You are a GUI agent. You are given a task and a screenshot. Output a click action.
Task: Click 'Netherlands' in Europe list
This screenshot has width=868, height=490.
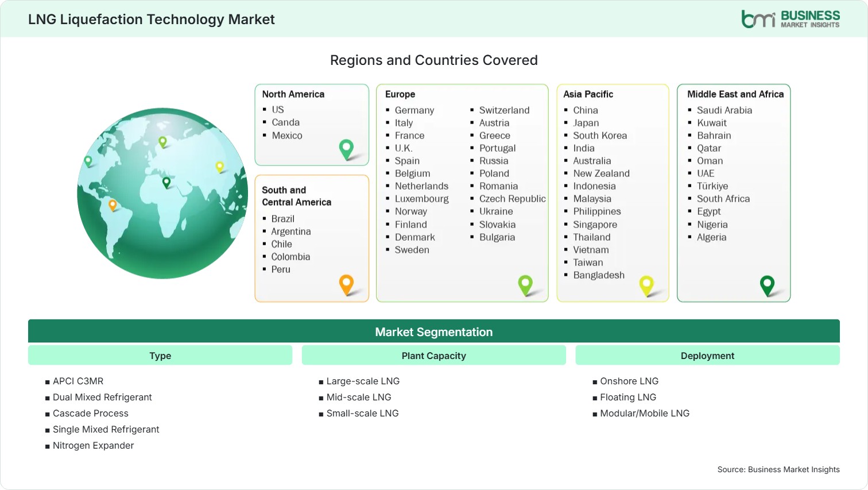coord(421,186)
